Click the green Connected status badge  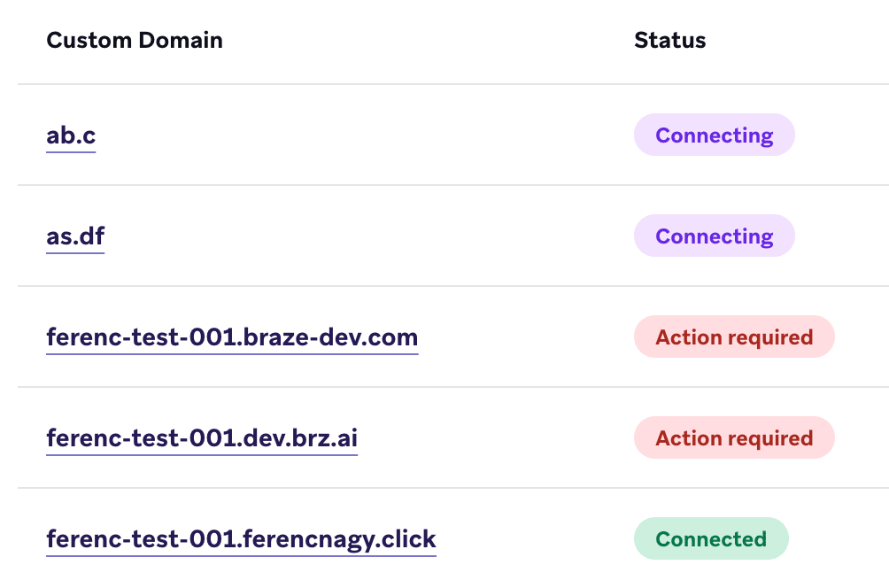710,539
